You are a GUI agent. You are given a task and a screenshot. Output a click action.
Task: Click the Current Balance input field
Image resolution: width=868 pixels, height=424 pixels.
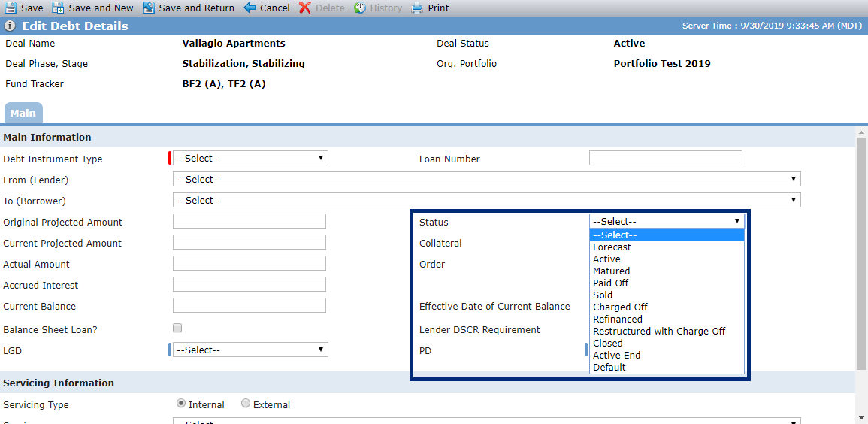249,305
